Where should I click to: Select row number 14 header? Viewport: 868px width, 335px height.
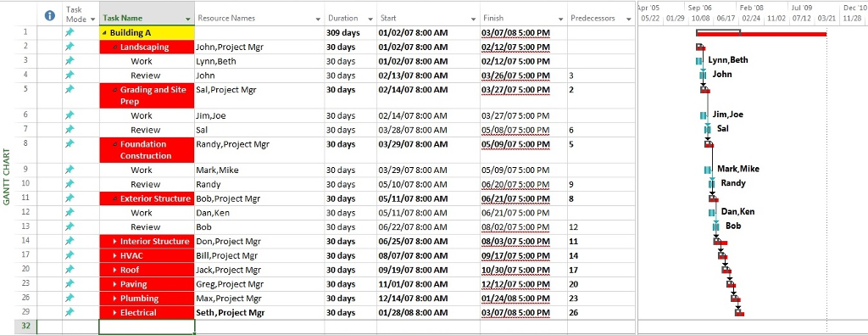point(26,241)
